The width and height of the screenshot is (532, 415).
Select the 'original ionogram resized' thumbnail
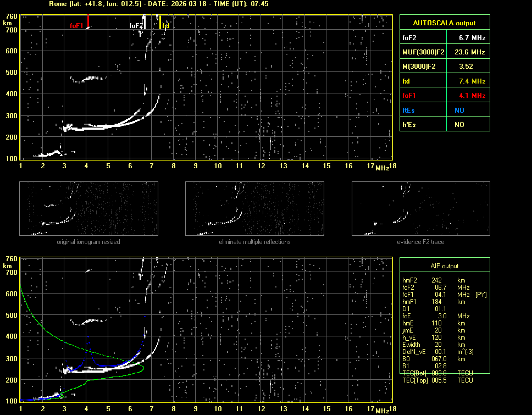(88, 209)
